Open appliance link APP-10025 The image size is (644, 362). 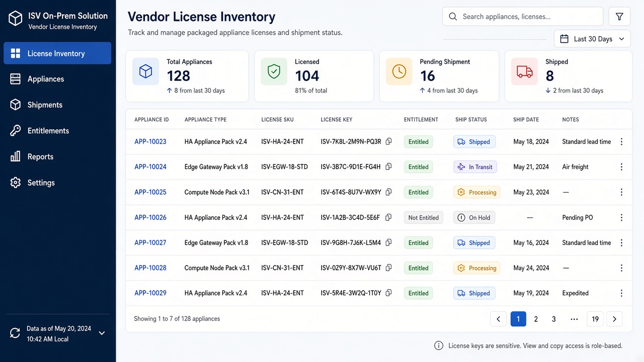click(150, 192)
